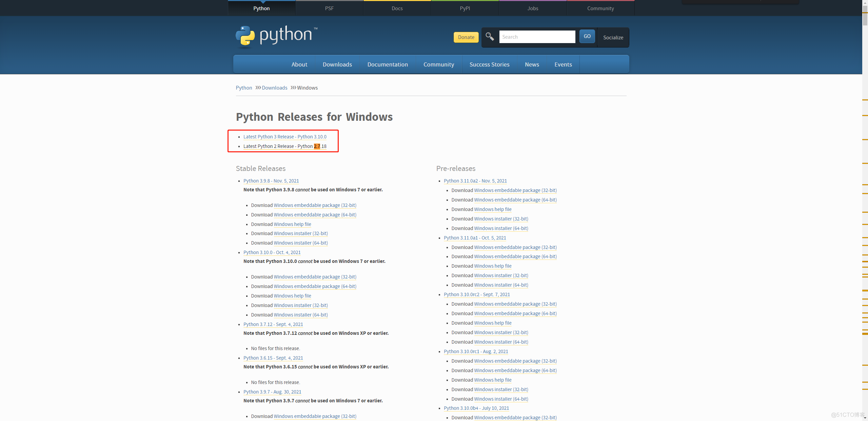This screenshot has width=868, height=421.
Task: Click the PyPI navigation icon
Action: tap(465, 8)
